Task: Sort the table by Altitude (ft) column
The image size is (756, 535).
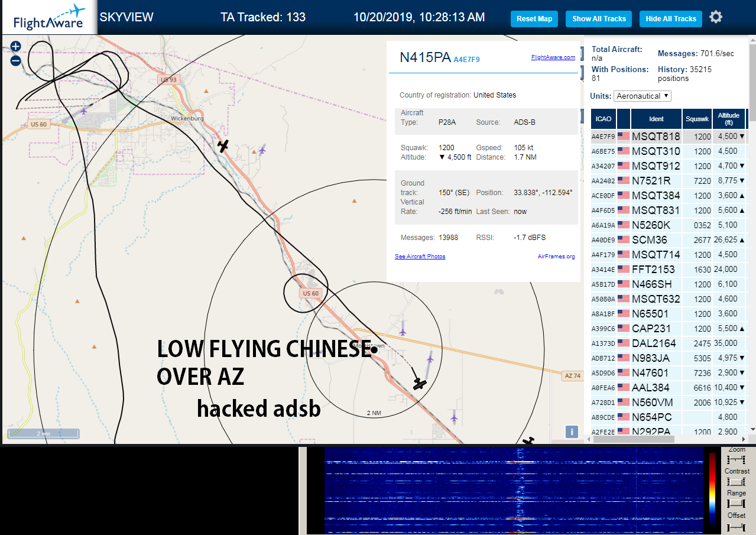Action: [x=729, y=119]
